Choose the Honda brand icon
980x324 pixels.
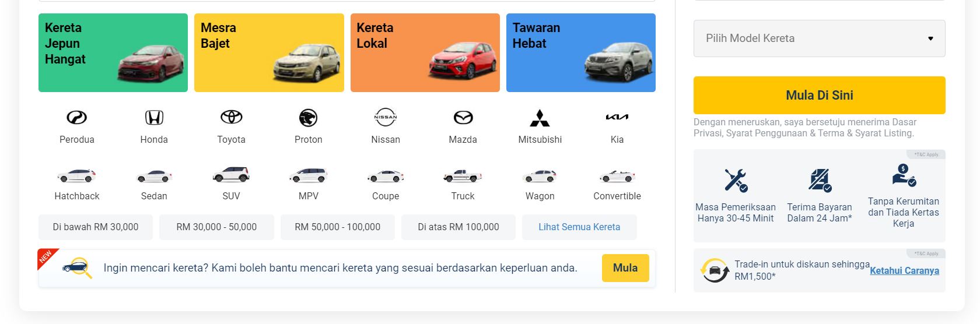coord(154,118)
